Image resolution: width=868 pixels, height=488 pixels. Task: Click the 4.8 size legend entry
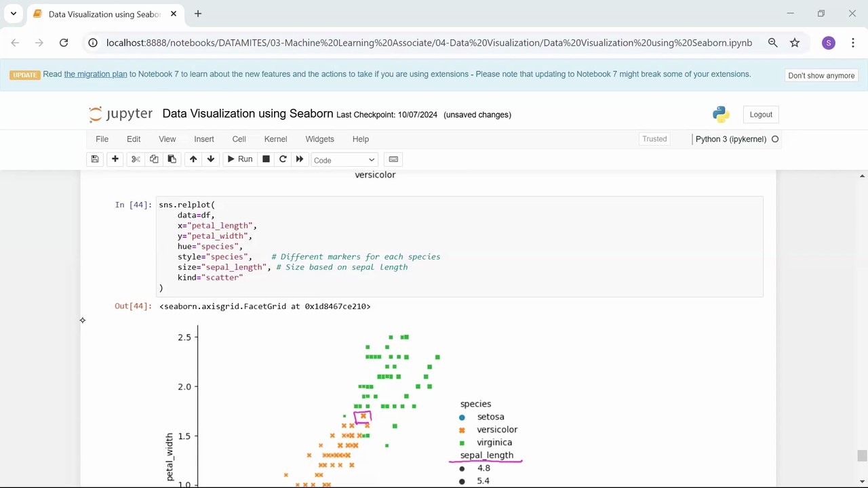pyautogui.click(x=484, y=468)
